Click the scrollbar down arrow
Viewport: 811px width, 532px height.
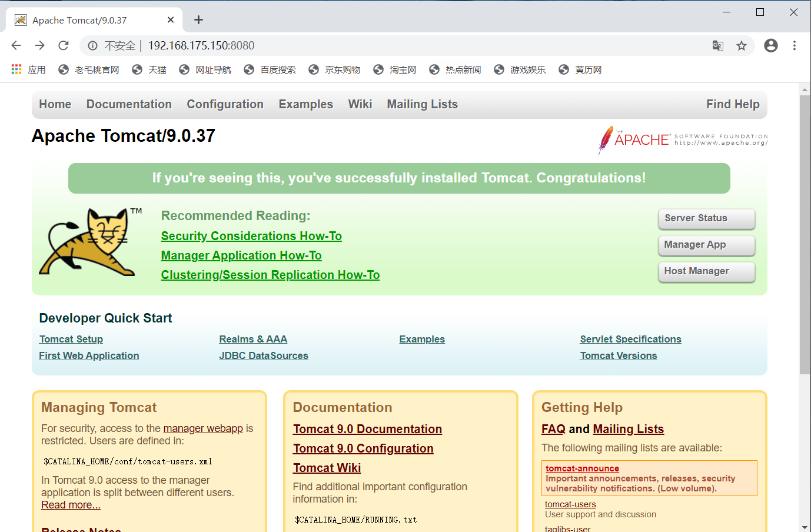(805, 527)
